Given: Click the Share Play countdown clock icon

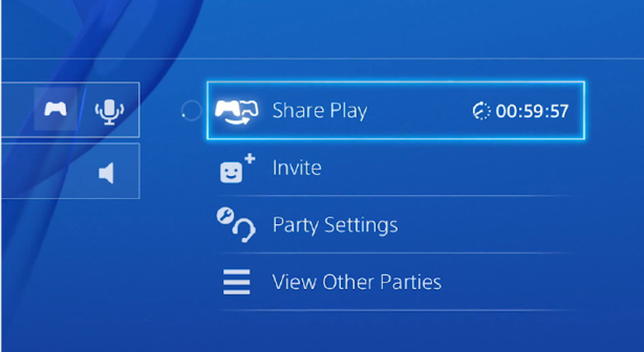Looking at the screenshot, I should (x=481, y=111).
